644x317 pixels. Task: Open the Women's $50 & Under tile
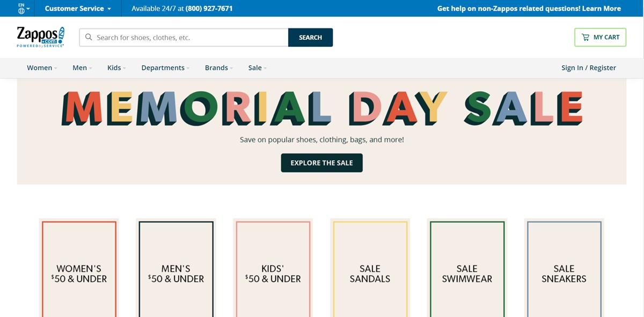(x=79, y=268)
